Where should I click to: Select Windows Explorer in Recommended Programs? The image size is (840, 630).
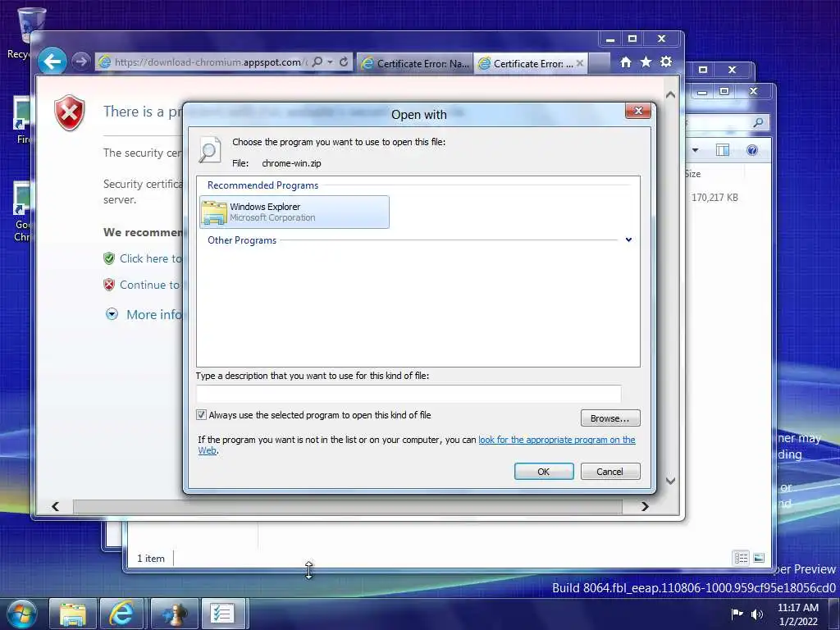tap(294, 212)
